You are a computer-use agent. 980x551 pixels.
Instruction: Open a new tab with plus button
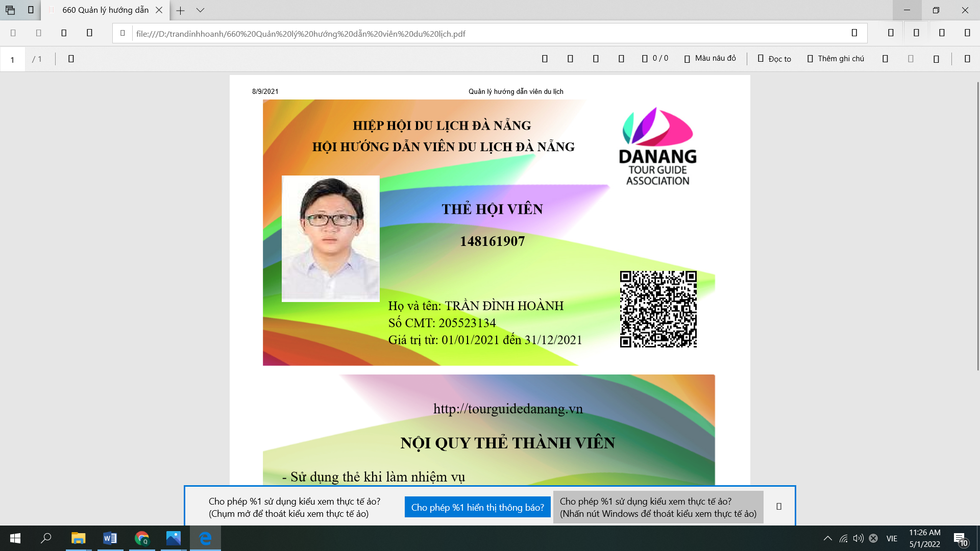coord(180,10)
